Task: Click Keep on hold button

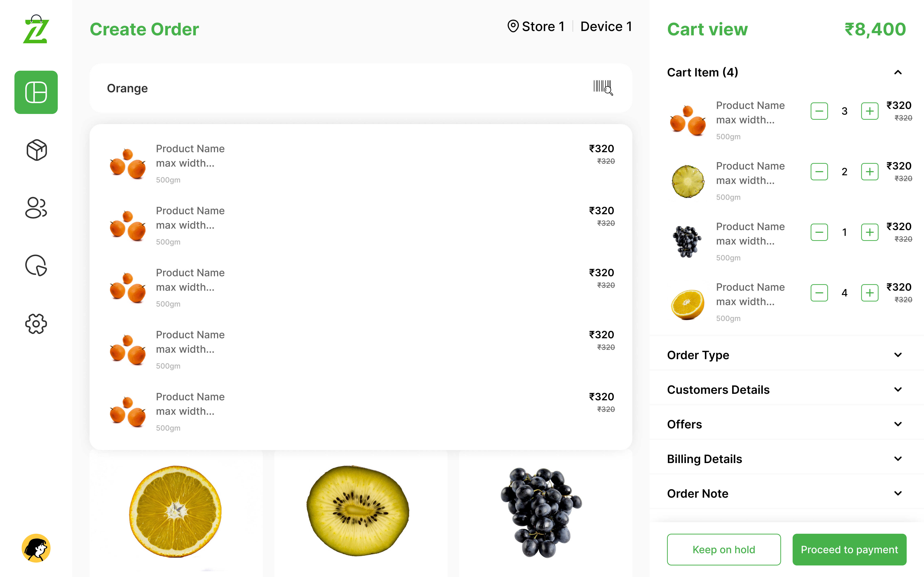Action: (723, 550)
